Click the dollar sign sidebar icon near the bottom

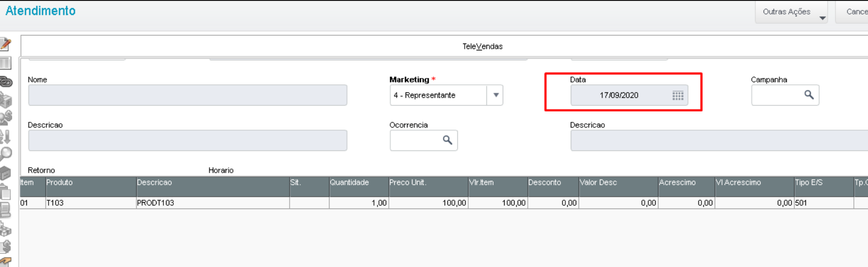coord(5,246)
